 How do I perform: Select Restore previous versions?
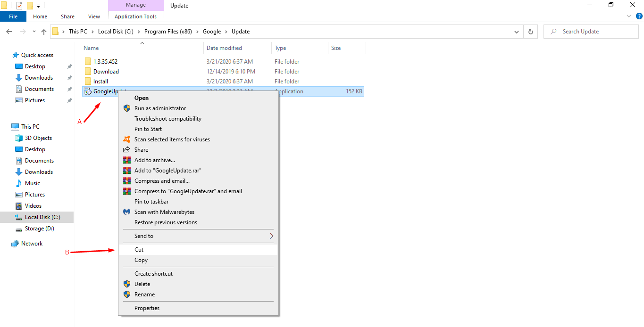point(198,222)
